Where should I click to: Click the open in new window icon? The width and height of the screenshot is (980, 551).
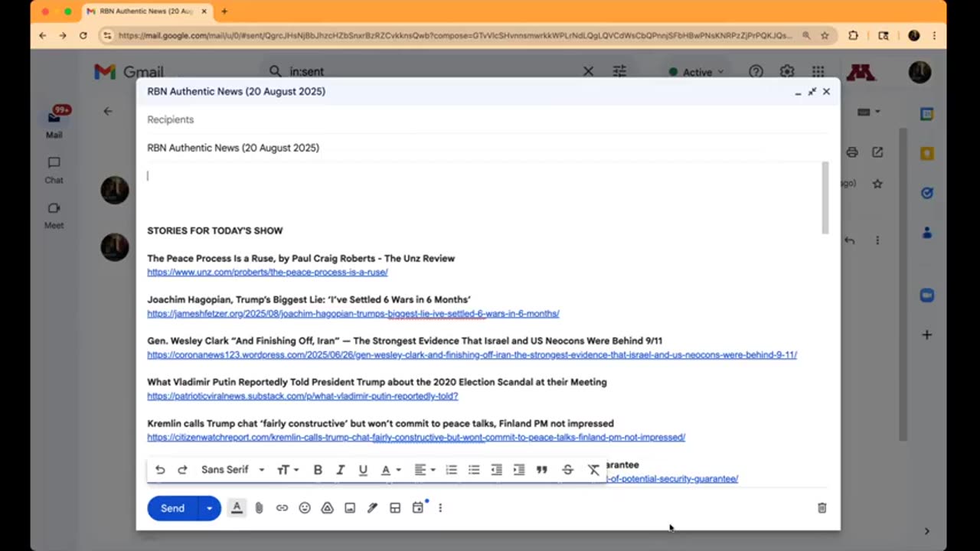pyautogui.click(x=877, y=152)
